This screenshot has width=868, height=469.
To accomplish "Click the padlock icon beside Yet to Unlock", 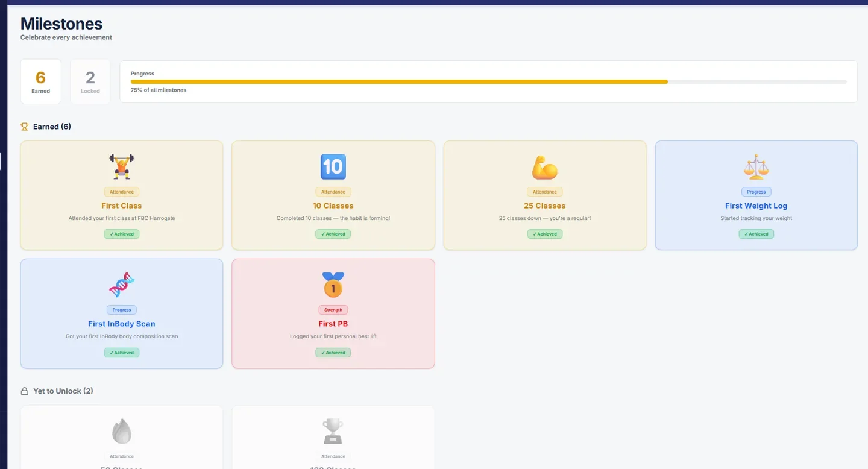I will [x=25, y=391].
